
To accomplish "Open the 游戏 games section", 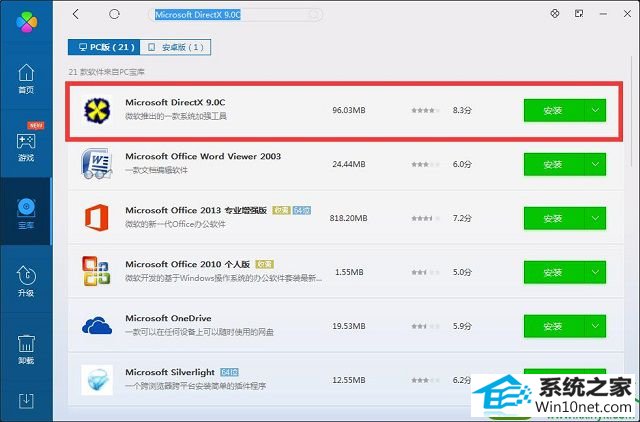I will pyautogui.click(x=26, y=147).
